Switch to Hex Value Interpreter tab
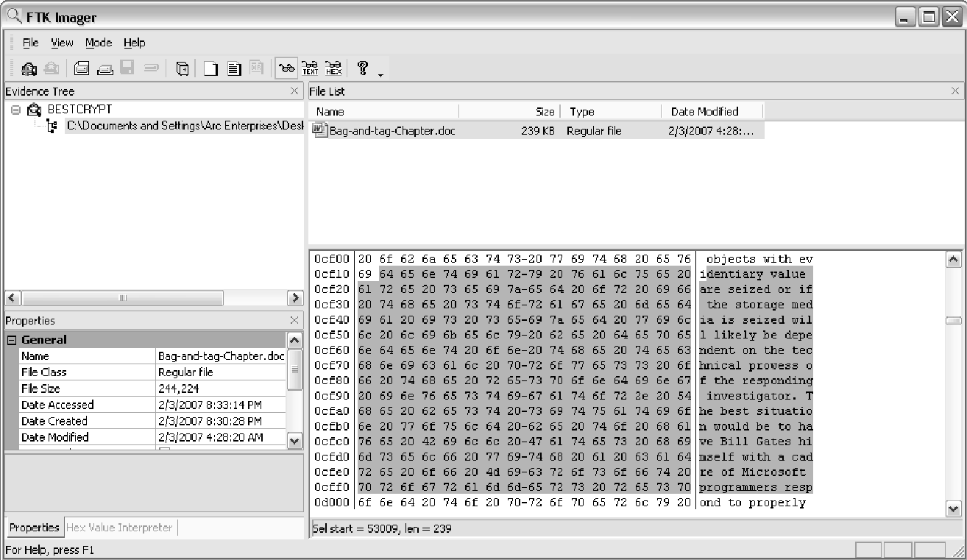967x560 pixels. coord(119,528)
